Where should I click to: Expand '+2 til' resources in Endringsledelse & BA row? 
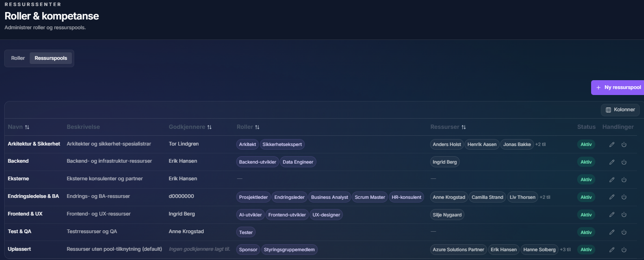point(545,197)
